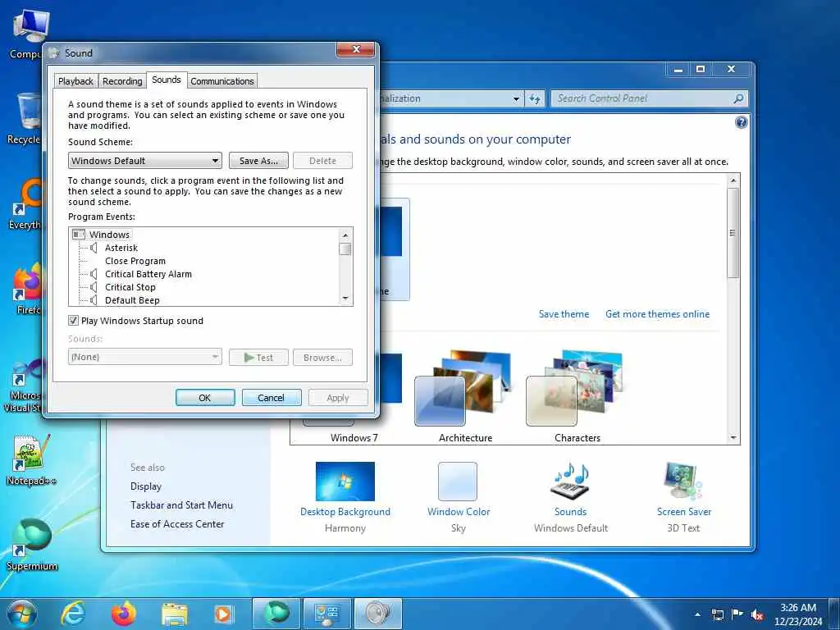
Task: Open the Ease of Access Center link
Action: point(177,524)
